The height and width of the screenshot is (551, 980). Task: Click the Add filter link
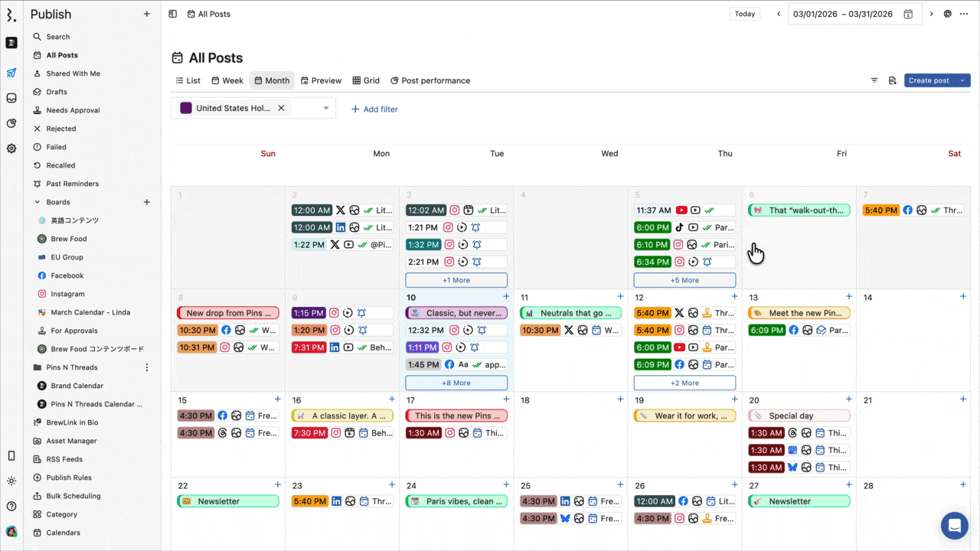click(x=374, y=109)
